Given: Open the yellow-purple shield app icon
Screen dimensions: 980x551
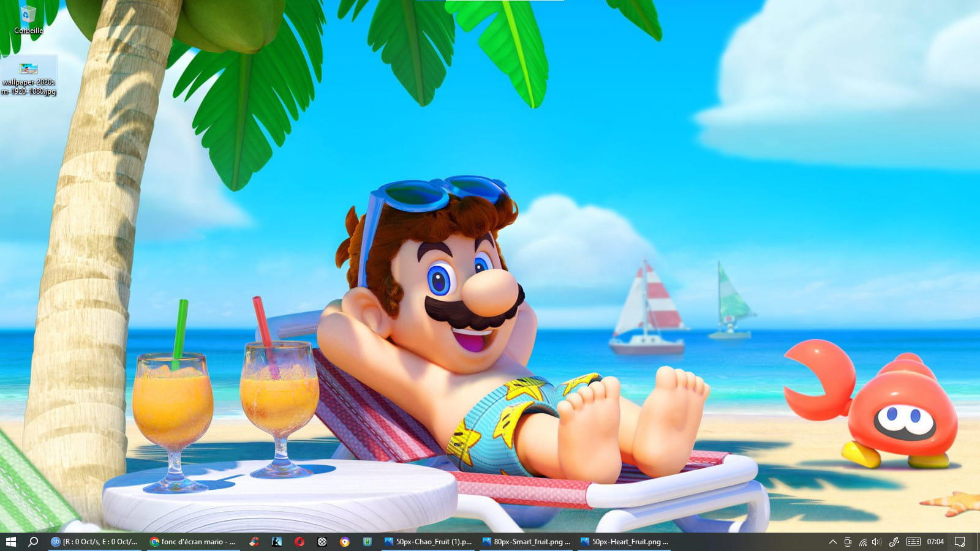Looking at the screenshot, I should pos(345,541).
